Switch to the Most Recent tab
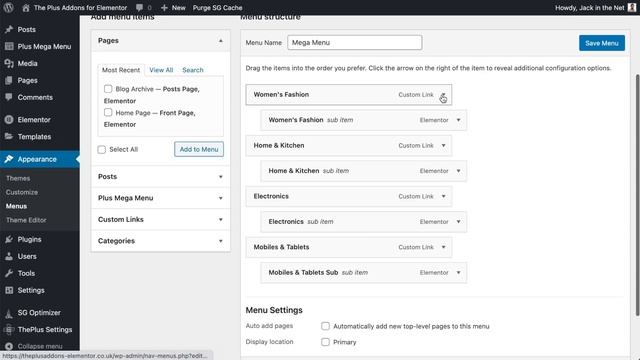The height and width of the screenshot is (360, 640). [x=121, y=70]
